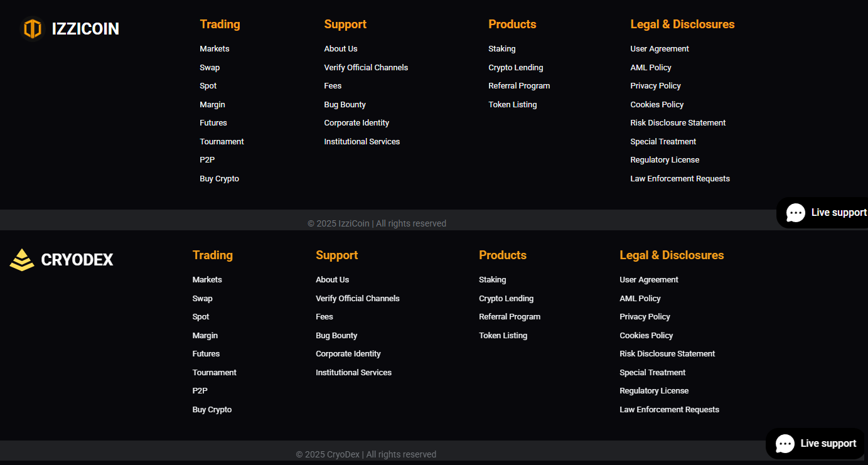View AML Policy in IzziCoin Legal section
This screenshot has width=868, height=465.
click(651, 68)
